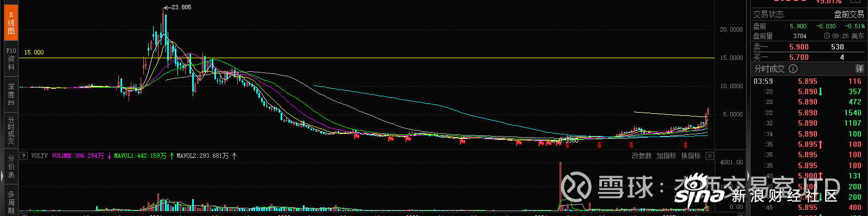
Task: Select the K线图 tab
Action: click(x=11, y=23)
